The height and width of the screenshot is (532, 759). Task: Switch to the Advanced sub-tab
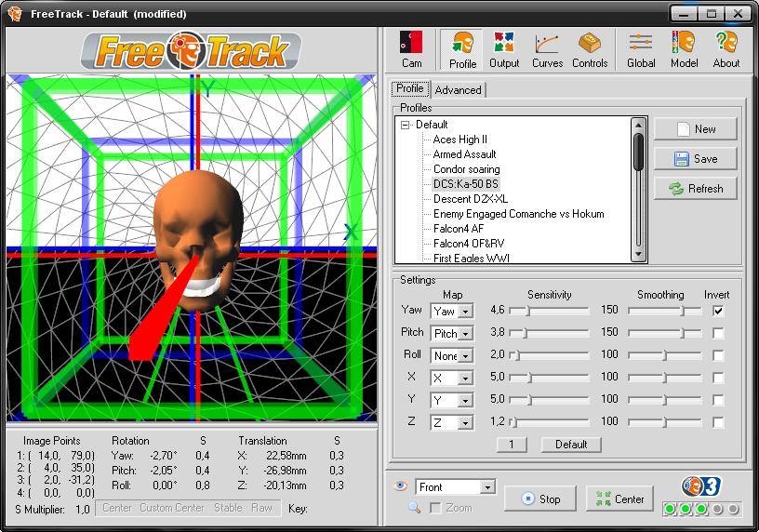458,90
